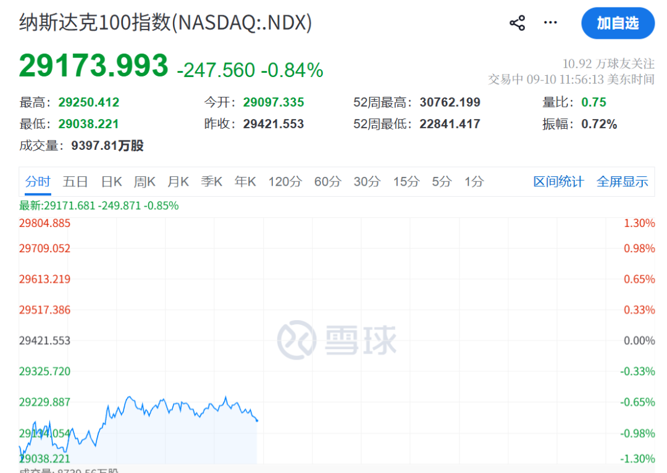Choose the 15分 interval
This screenshot has height=473, width=667.
406,182
